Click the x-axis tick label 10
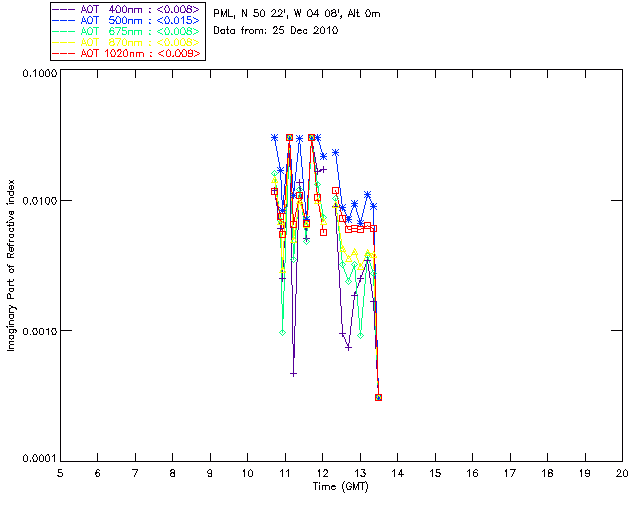 [247, 473]
